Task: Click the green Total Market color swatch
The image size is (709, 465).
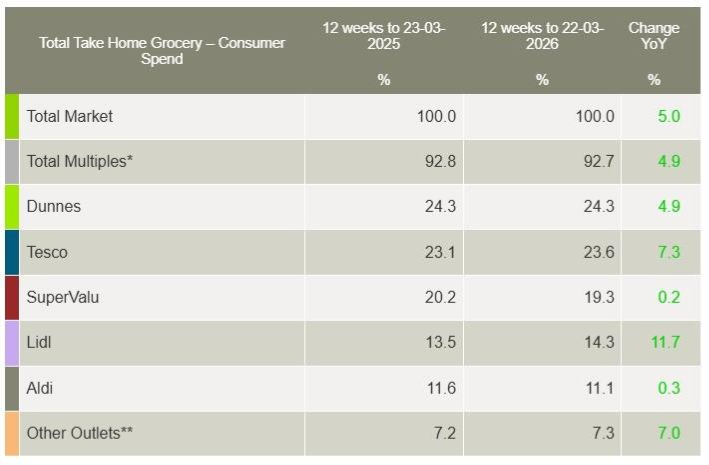Action: [11, 116]
